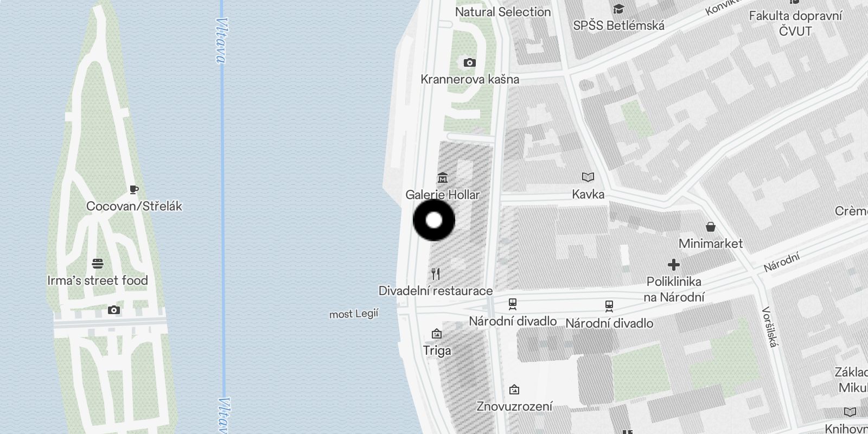The width and height of the screenshot is (868, 434).
Task: Click the most Legií bridge label
Action: [x=354, y=314]
